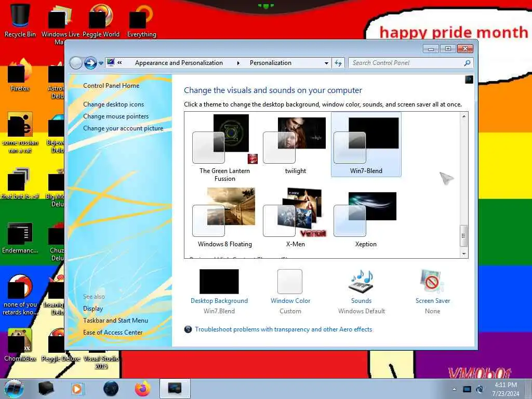Select the Windows 8 Floating theme
Viewport: 532px width, 399px height.
click(224, 218)
